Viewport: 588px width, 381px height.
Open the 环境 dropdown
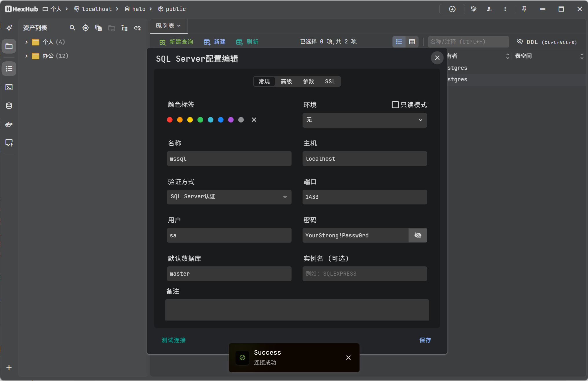click(365, 120)
